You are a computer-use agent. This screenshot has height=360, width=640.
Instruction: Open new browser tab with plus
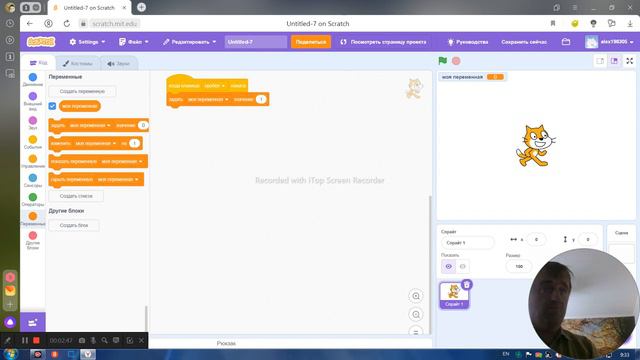pos(141,7)
